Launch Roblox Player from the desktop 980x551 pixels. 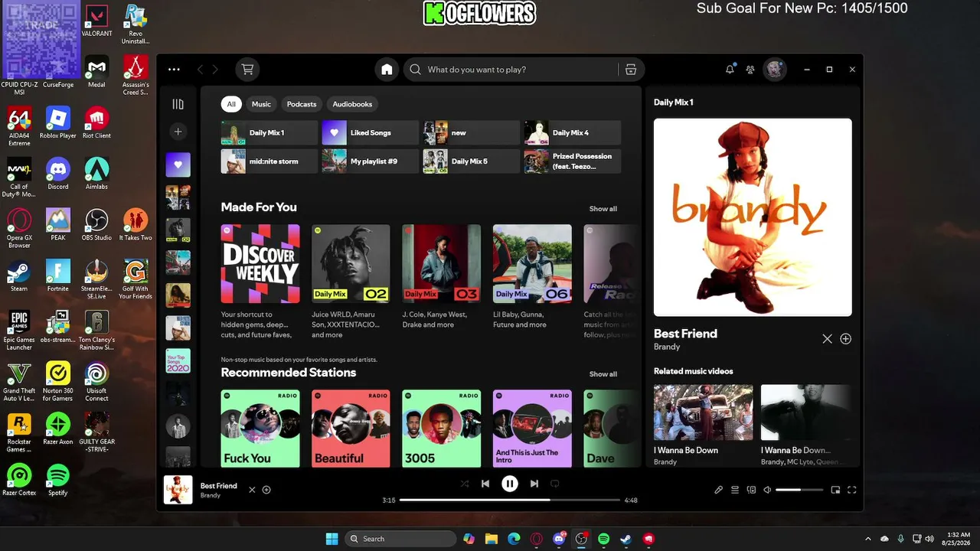pyautogui.click(x=57, y=123)
